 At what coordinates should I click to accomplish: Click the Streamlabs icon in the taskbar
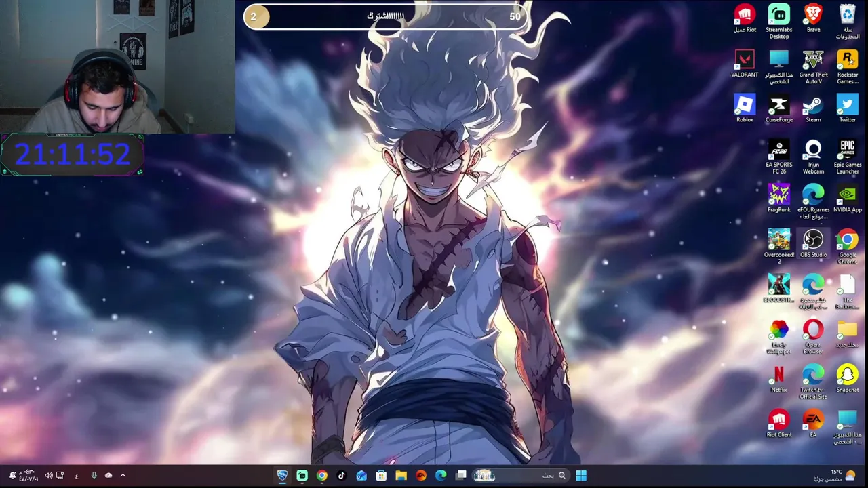coord(302,475)
